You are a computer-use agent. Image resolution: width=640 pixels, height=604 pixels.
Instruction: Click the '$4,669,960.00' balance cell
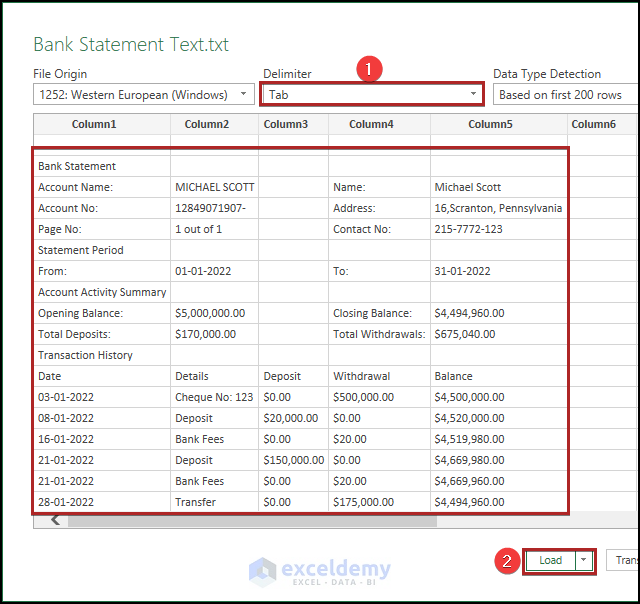point(498,481)
